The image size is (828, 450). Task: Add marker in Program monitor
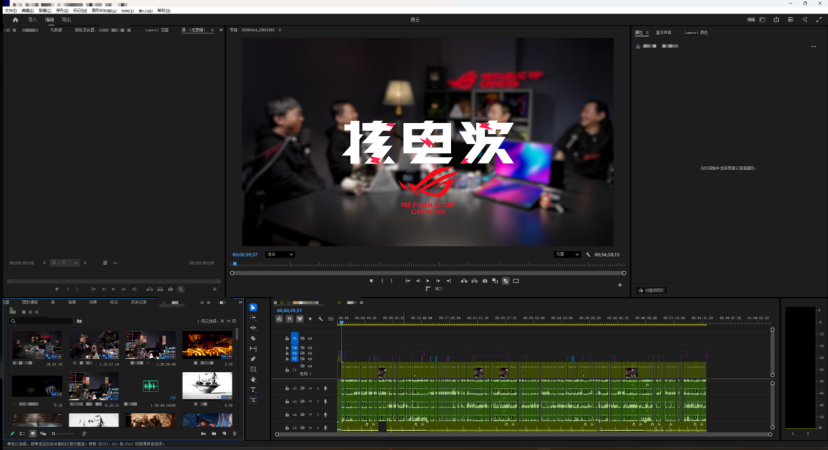tap(371, 281)
